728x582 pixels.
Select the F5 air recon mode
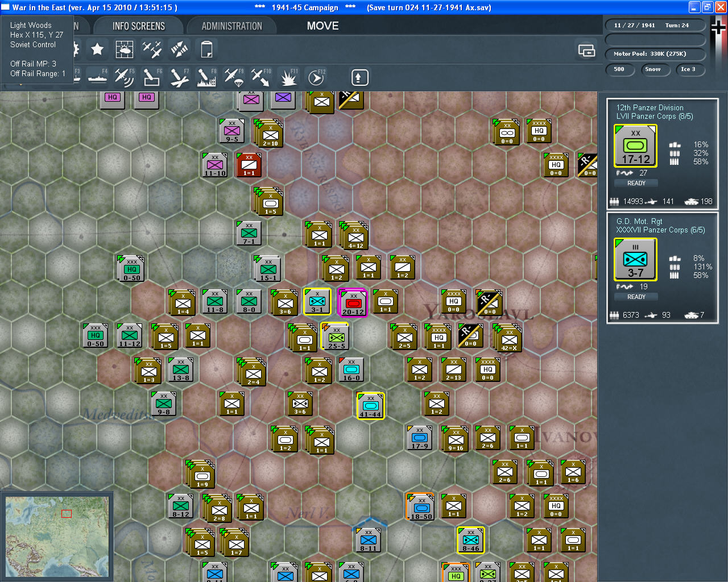[x=124, y=77]
